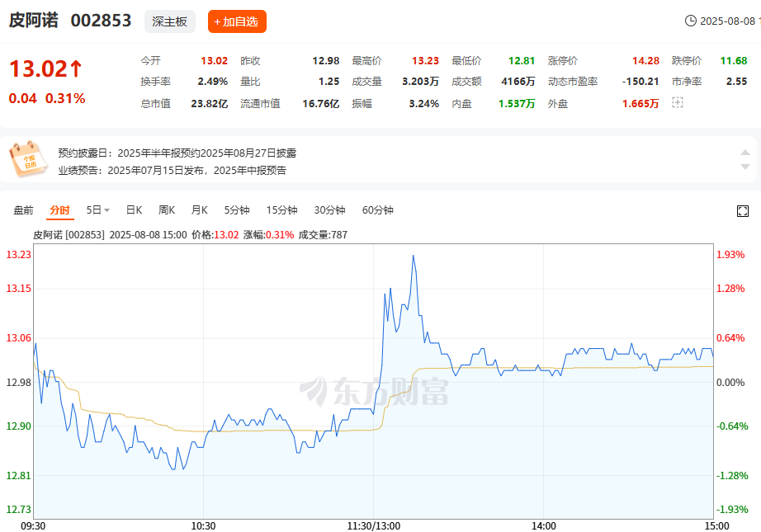Switch to the 月K tab
The image size is (761, 532).
(200, 210)
